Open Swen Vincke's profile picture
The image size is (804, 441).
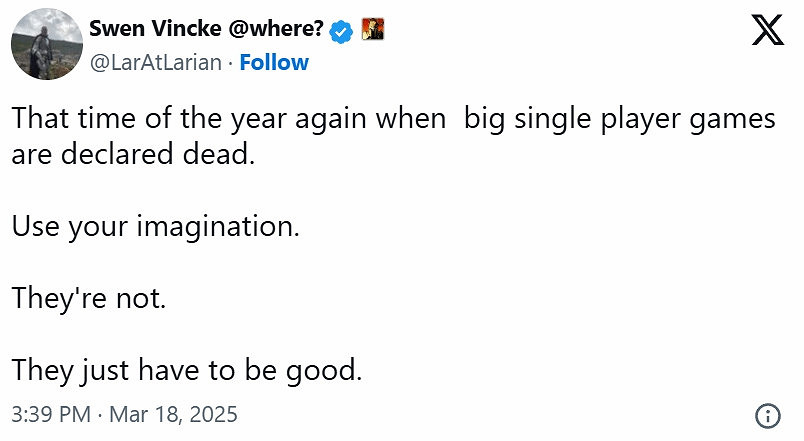click(47, 45)
